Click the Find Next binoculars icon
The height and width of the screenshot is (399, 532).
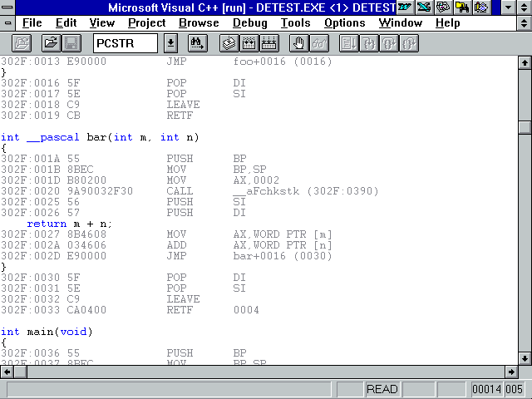[198, 43]
